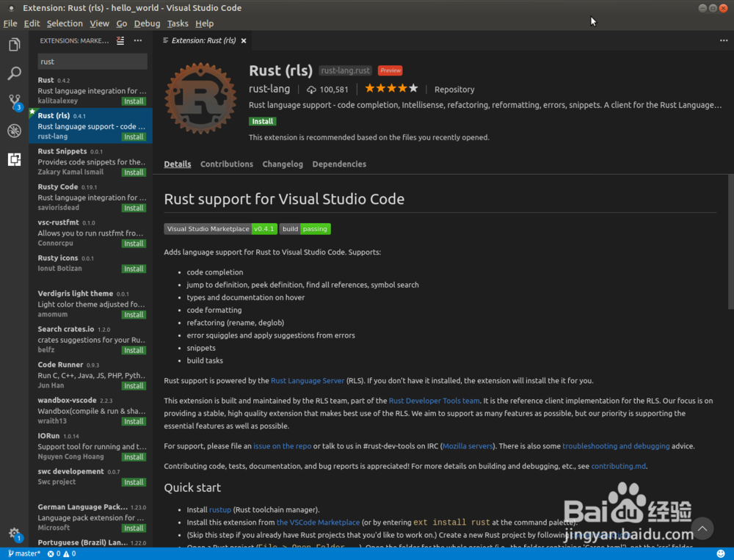The height and width of the screenshot is (560, 734).
Task: Close the Extension: Rust (rls) tab
Action: click(244, 41)
